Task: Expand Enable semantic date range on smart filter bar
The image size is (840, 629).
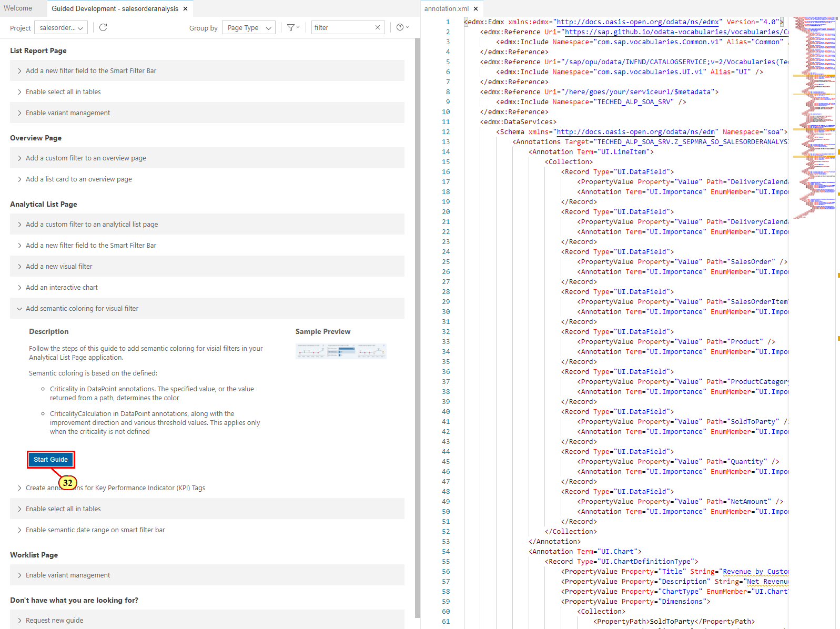Action: (x=207, y=530)
